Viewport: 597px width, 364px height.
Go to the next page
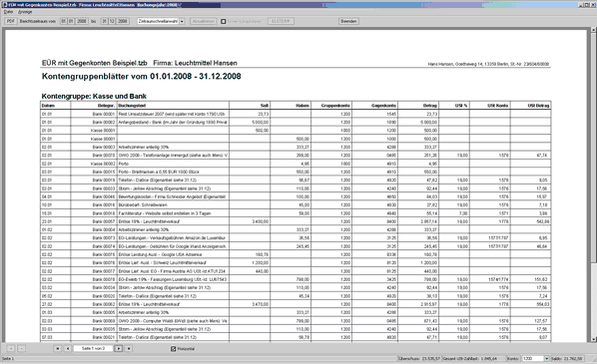coord(118,348)
